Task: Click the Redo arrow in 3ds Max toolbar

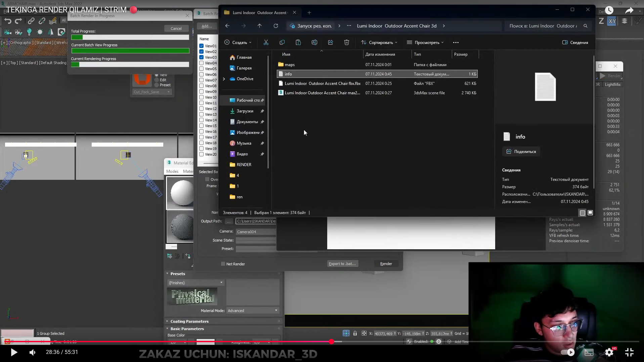Action: click(18, 21)
